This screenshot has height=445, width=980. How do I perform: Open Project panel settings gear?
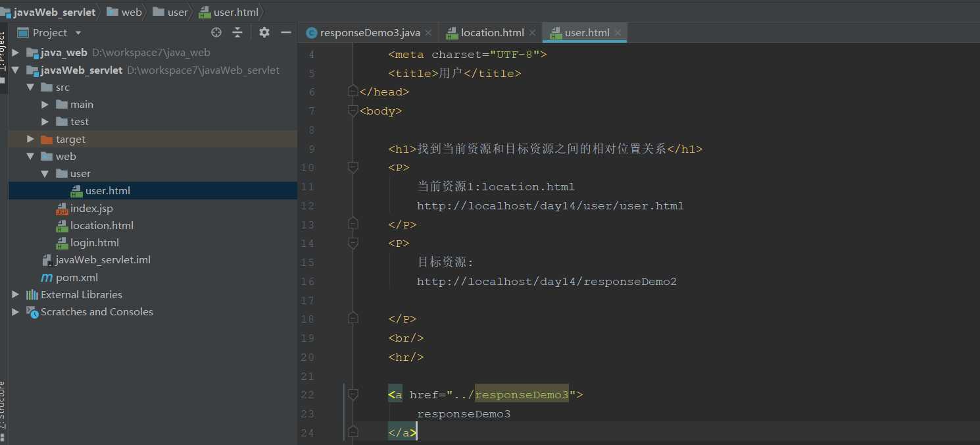(x=264, y=32)
